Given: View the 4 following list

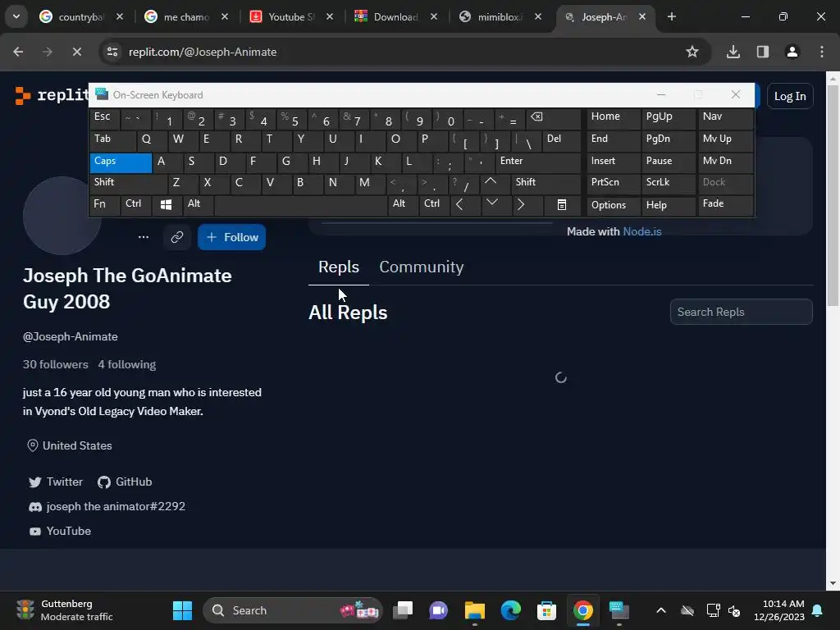Looking at the screenshot, I should pyautogui.click(x=127, y=364).
